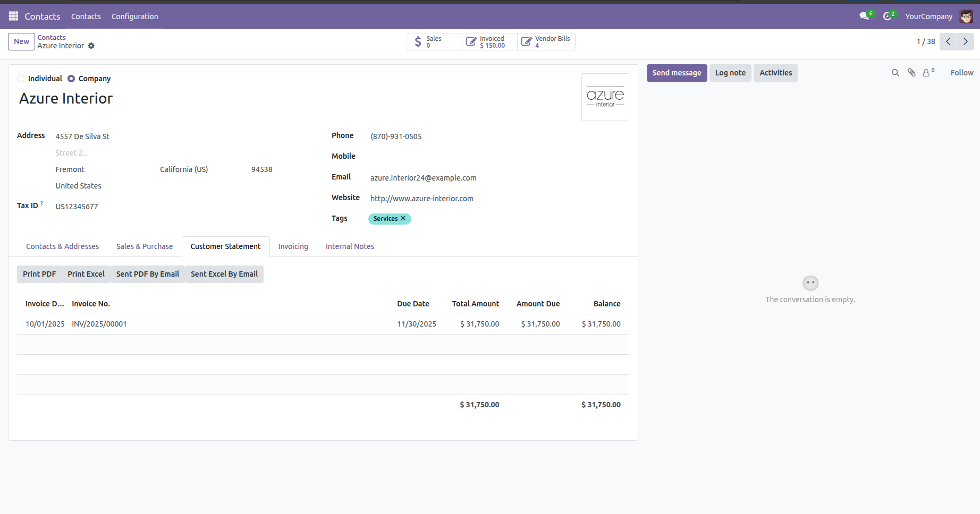Screen dimensions: 980x514
Task: Open the Contacts menu in navbar
Action: click(x=86, y=16)
